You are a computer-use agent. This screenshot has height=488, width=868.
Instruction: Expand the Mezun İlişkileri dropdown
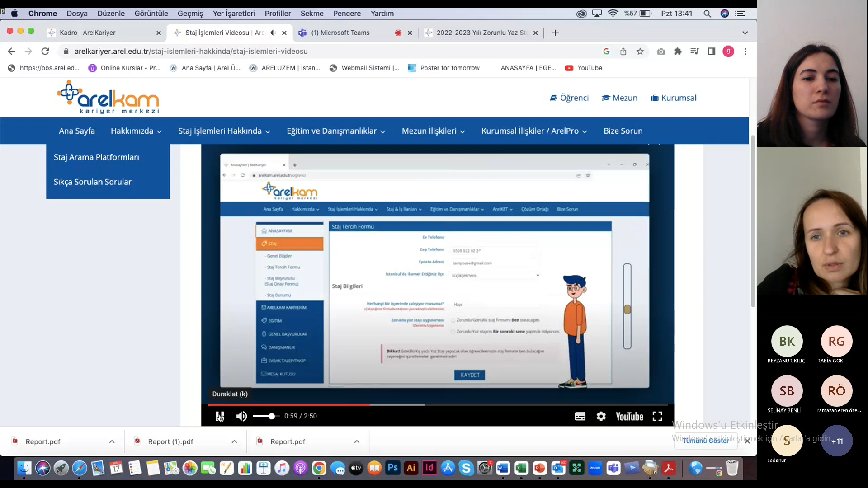pos(433,131)
